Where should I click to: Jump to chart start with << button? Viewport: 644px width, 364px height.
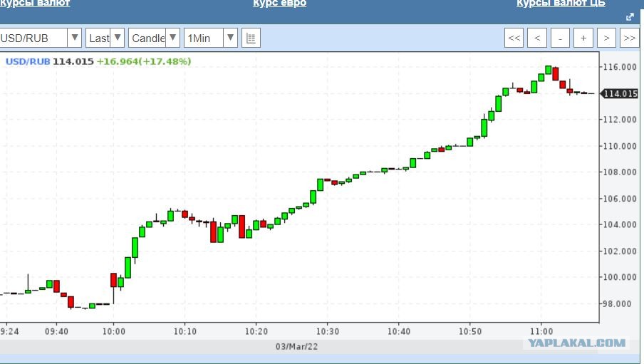tap(514, 38)
